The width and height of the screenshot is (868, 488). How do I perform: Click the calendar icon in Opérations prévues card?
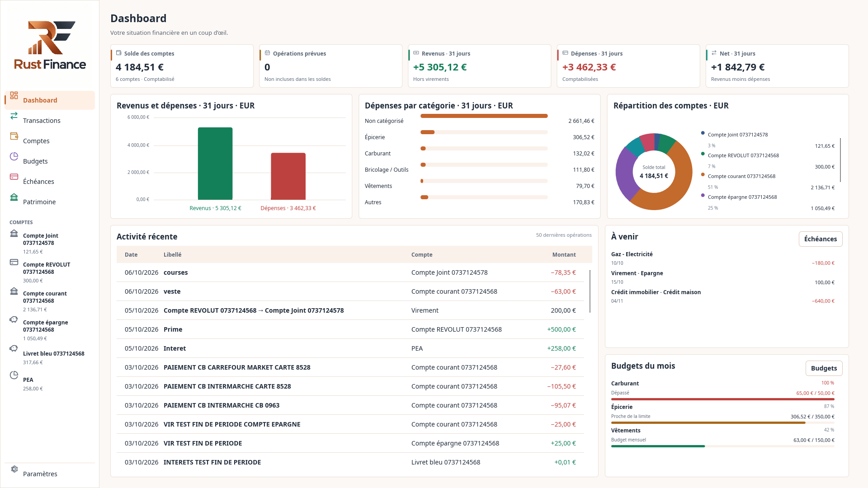click(268, 53)
